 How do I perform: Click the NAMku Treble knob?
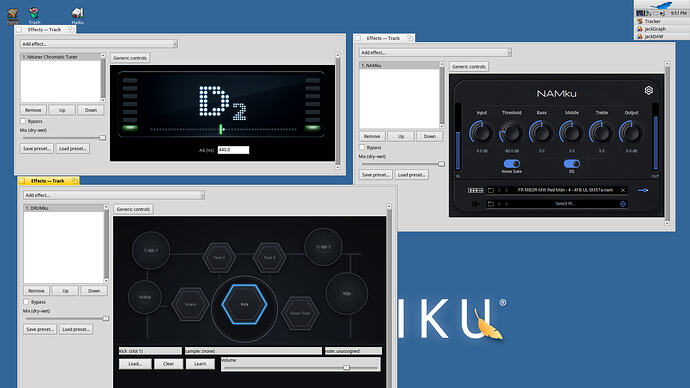601,132
